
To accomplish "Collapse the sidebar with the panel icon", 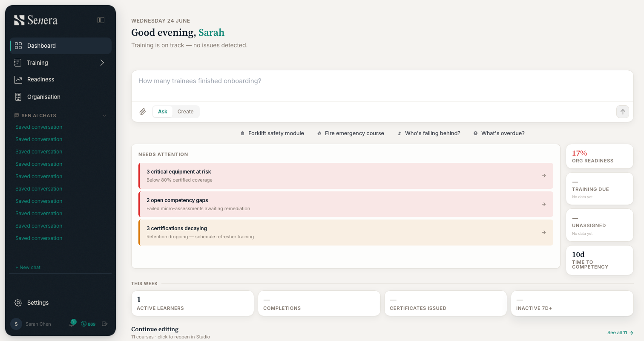I will coord(101,20).
